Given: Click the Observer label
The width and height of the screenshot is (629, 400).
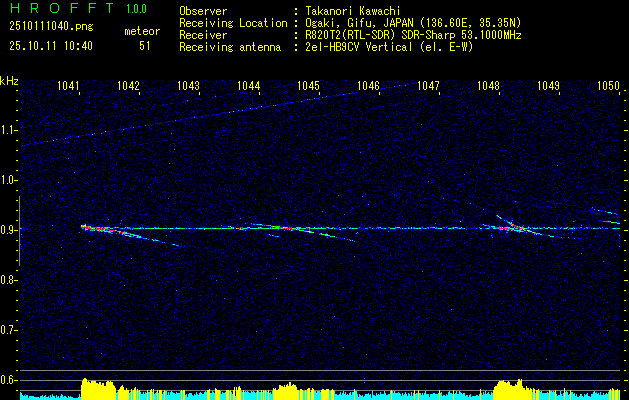Looking at the screenshot, I should (x=203, y=11).
